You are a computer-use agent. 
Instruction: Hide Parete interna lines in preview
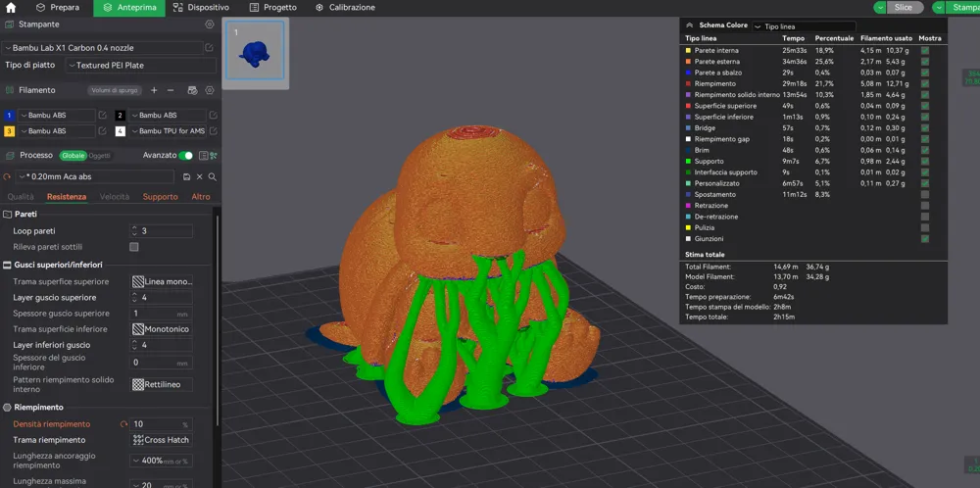[x=925, y=51]
